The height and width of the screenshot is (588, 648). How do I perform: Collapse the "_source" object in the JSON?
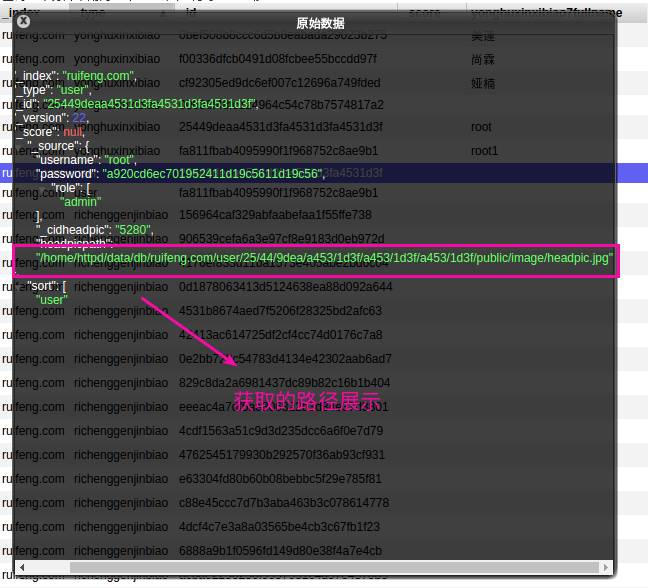(x=20, y=148)
